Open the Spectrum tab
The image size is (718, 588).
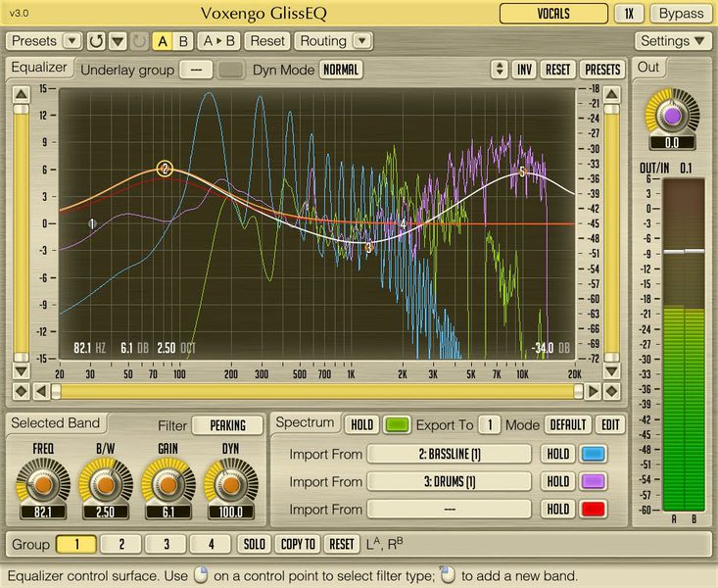(305, 423)
